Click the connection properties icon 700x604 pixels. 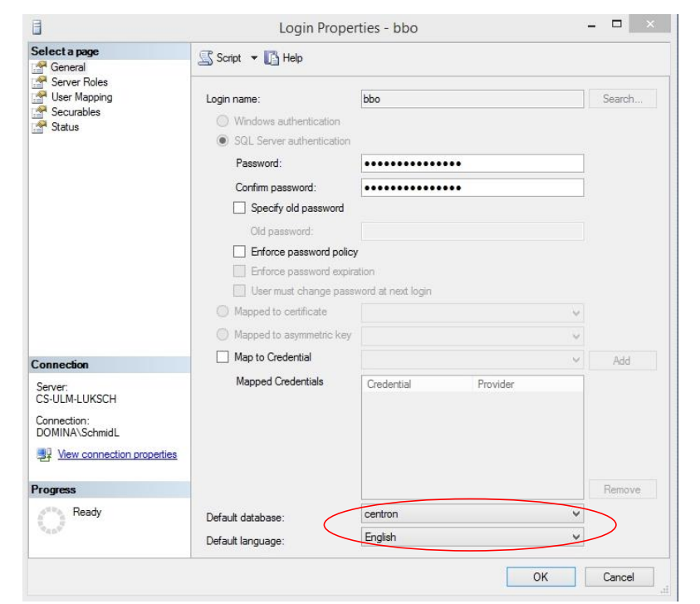pyautogui.click(x=44, y=454)
